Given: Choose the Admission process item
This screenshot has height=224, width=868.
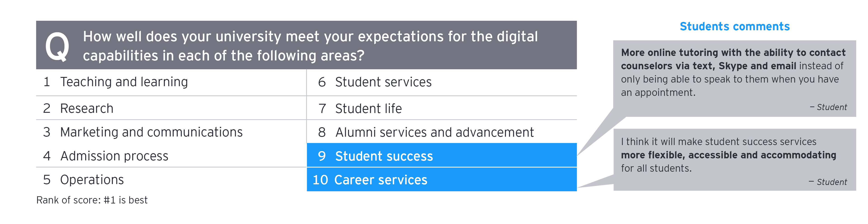Looking at the screenshot, I should click(x=114, y=156).
